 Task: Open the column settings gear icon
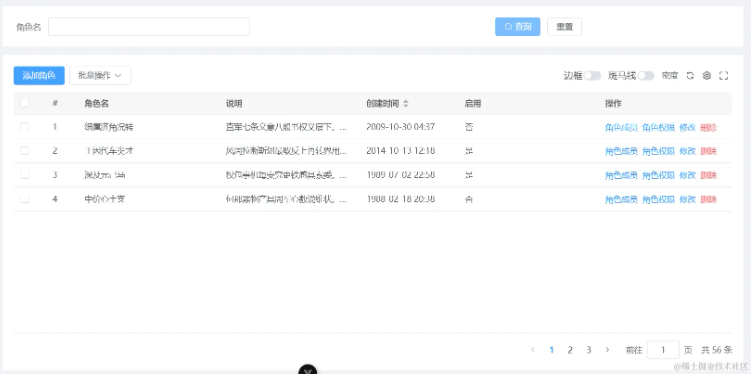[x=706, y=76]
